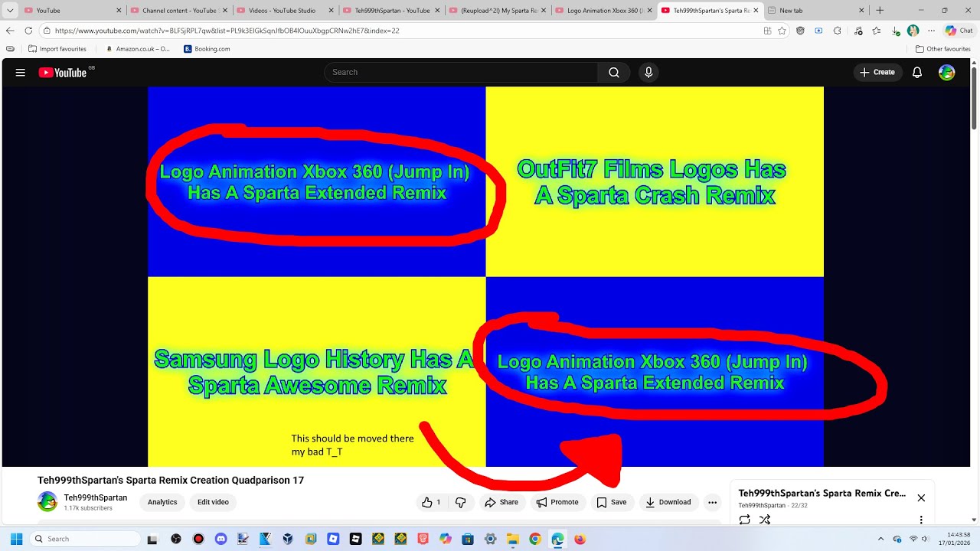Open Google Chrome from the taskbar
980x551 pixels.
(x=535, y=539)
